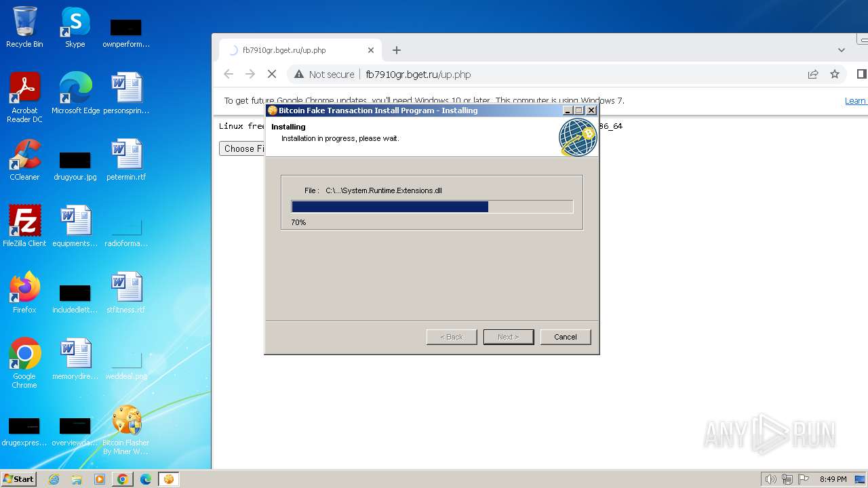The height and width of the screenshot is (488, 868).
Task: Open the Skype desktop shortcut
Action: 75,27
